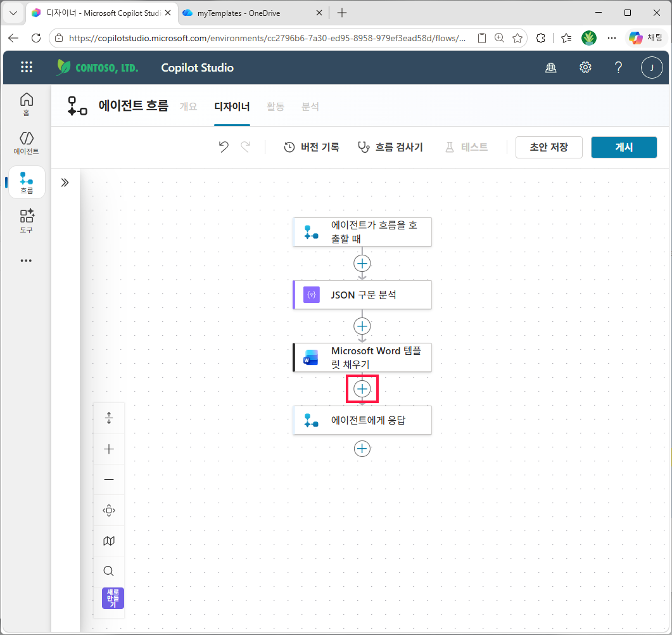This screenshot has width=672, height=635.
Task: Open browser settings and more menu
Action: [x=612, y=38]
